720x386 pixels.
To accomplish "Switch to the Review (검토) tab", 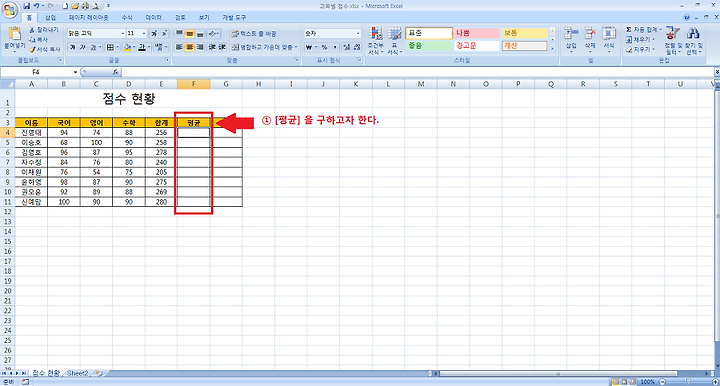I will click(x=180, y=17).
